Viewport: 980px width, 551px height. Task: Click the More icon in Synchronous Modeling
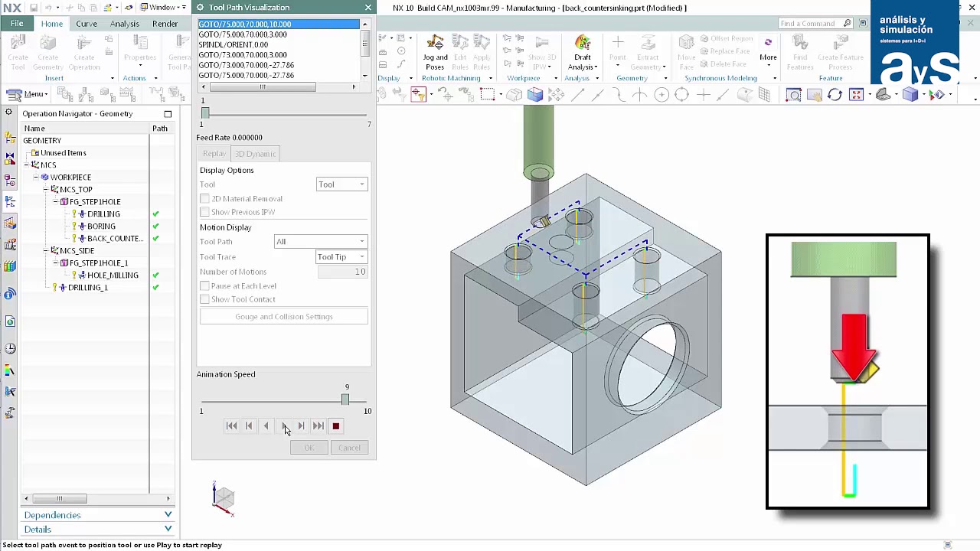coord(768,43)
